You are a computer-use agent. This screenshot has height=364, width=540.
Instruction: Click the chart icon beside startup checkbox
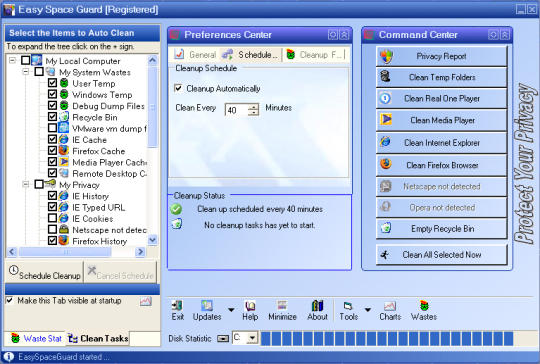coord(146,301)
